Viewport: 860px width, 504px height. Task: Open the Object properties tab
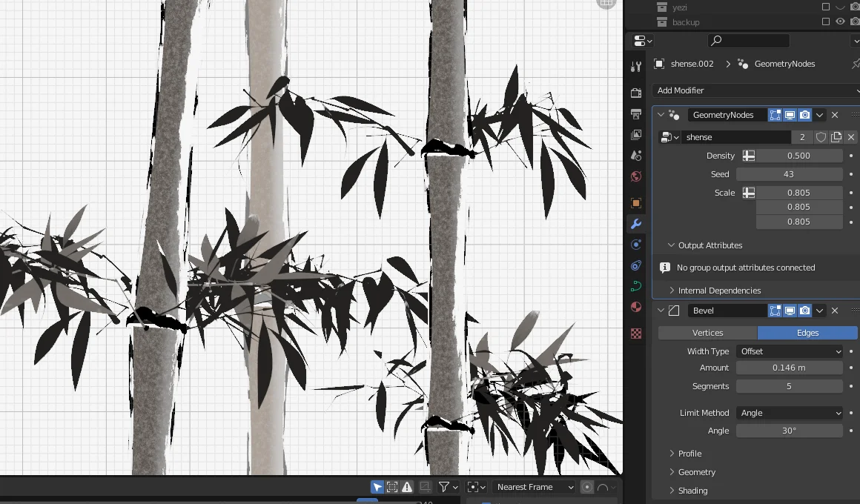pos(635,202)
